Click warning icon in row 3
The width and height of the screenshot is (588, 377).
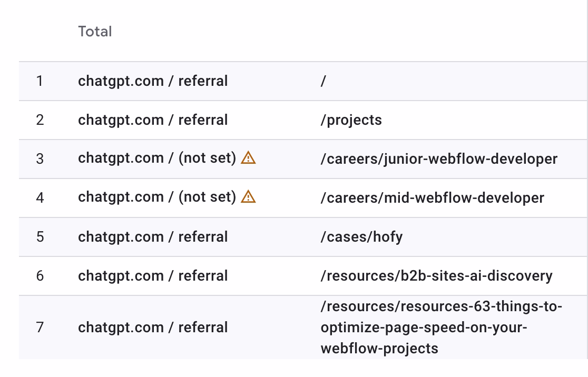point(248,158)
